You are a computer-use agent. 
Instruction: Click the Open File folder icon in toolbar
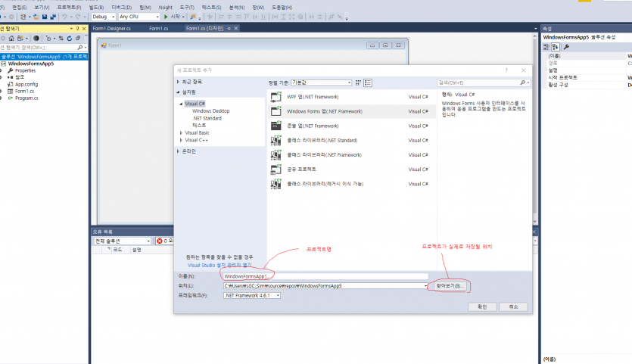[x=36, y=17]
